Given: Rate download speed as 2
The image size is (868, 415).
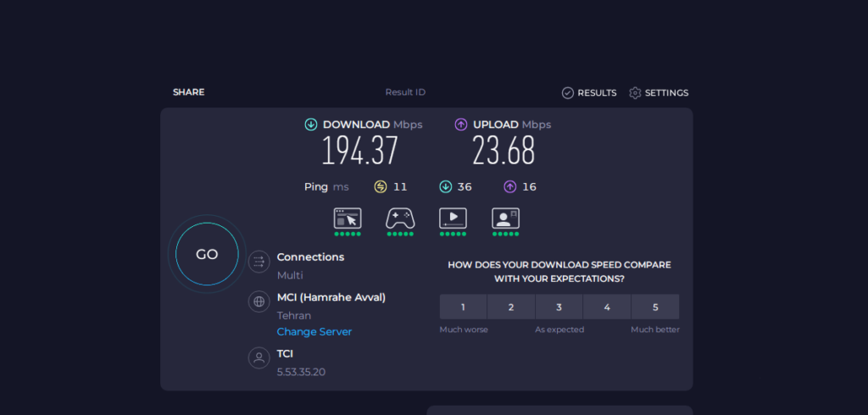Looking at the screenshot, I should tap(511, 307).
